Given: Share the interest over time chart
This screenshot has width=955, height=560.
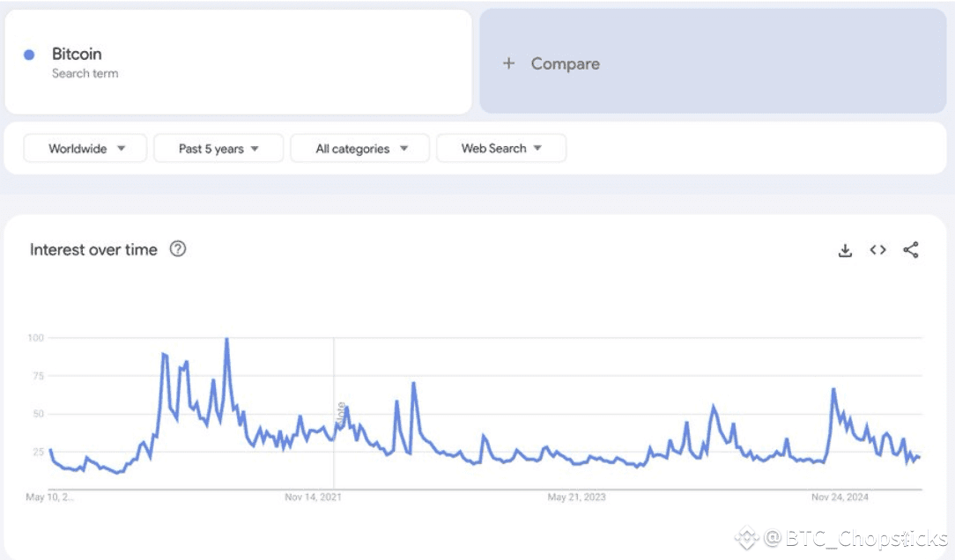Looking at the screenshot, I should pos(911,250).
